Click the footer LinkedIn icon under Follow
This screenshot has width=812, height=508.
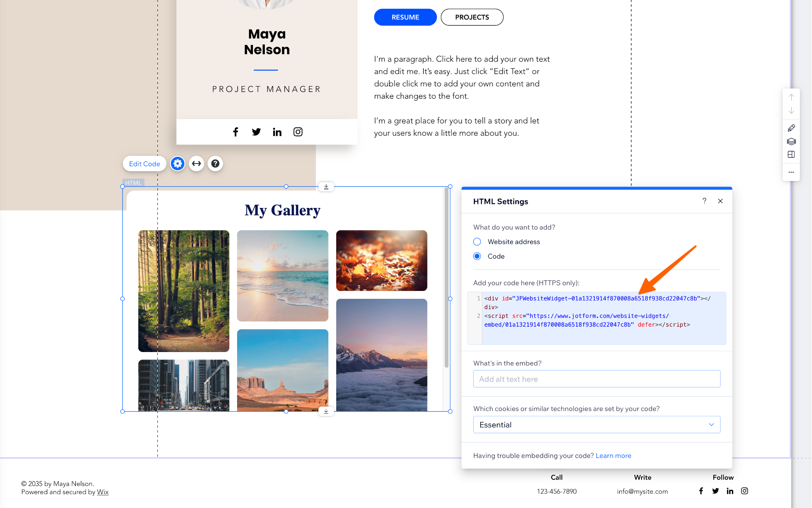click(x=730, y=491)
